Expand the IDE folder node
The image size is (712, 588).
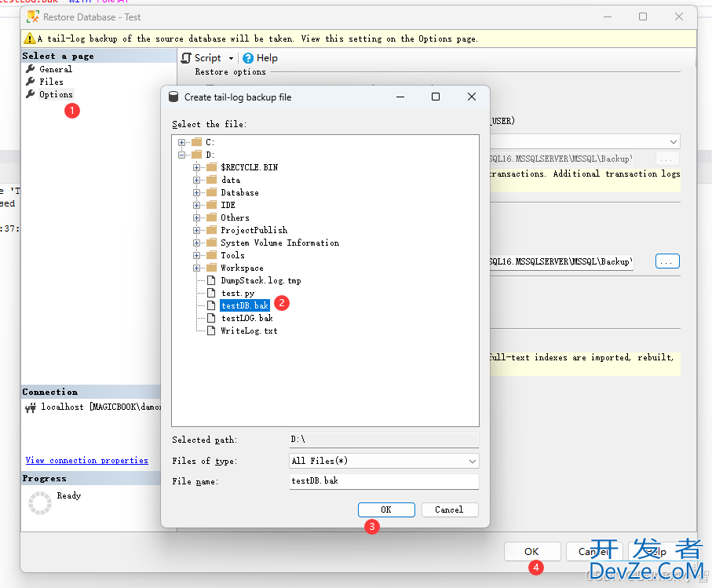196,205
